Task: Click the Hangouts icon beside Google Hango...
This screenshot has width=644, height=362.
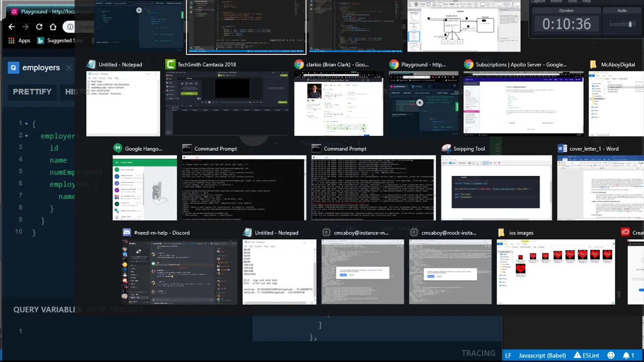Action: coord(117,148)
